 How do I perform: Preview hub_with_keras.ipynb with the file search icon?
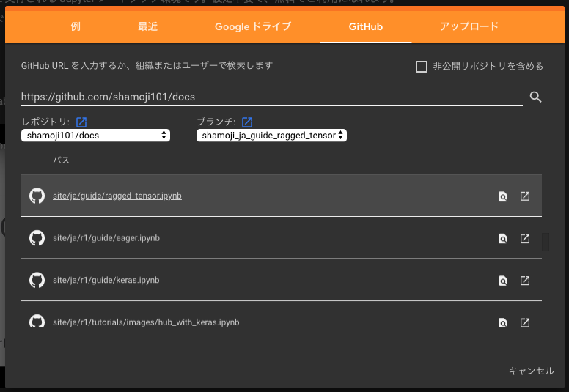click(x=503, y=322)
